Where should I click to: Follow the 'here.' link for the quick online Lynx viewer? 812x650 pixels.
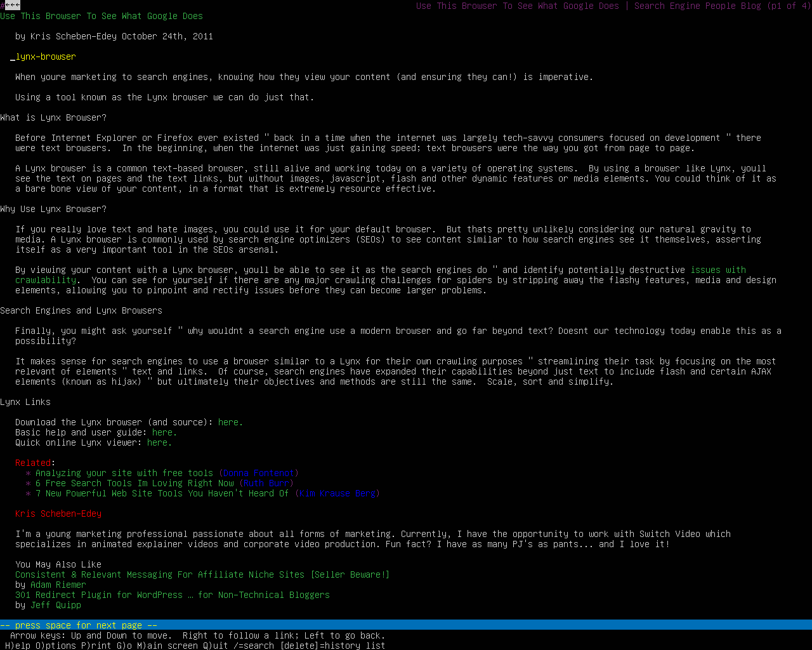tap(159, 442)
